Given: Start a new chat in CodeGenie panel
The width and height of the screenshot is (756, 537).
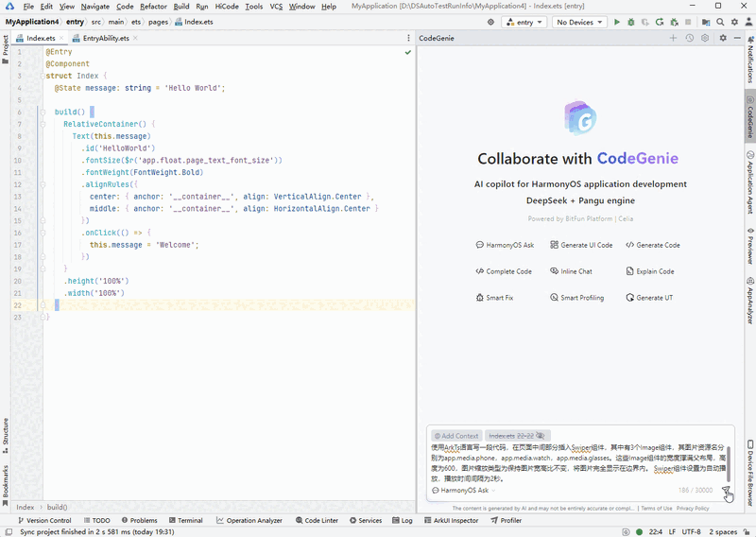Looking at the screenshot, I should 673,39.
